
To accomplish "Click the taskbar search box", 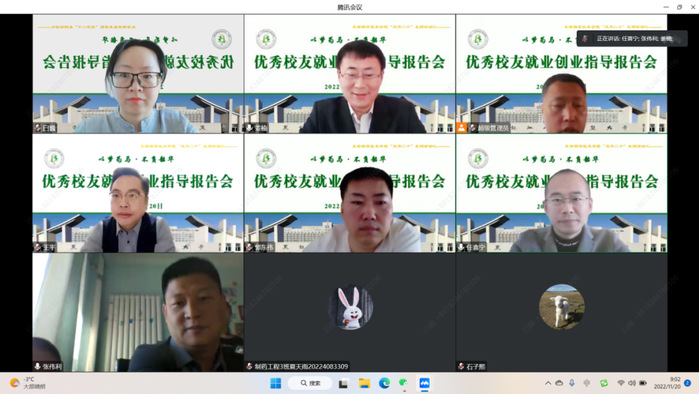I will point(310,383).
